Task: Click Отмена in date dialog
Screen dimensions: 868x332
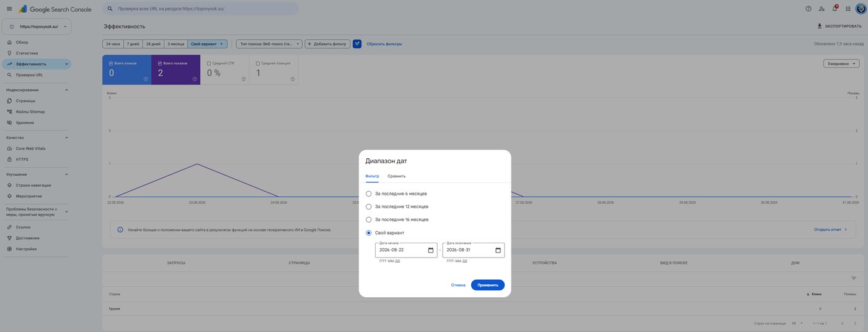Action: coord(458,285)
